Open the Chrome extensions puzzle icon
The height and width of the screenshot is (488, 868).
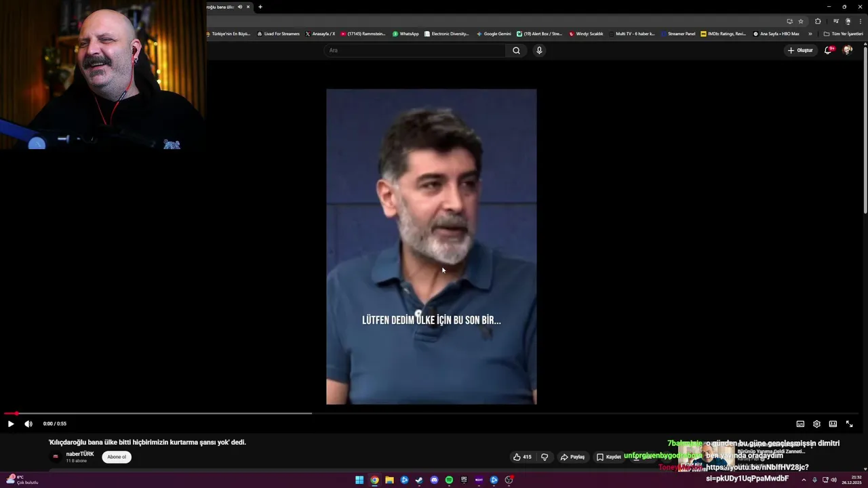818,21
